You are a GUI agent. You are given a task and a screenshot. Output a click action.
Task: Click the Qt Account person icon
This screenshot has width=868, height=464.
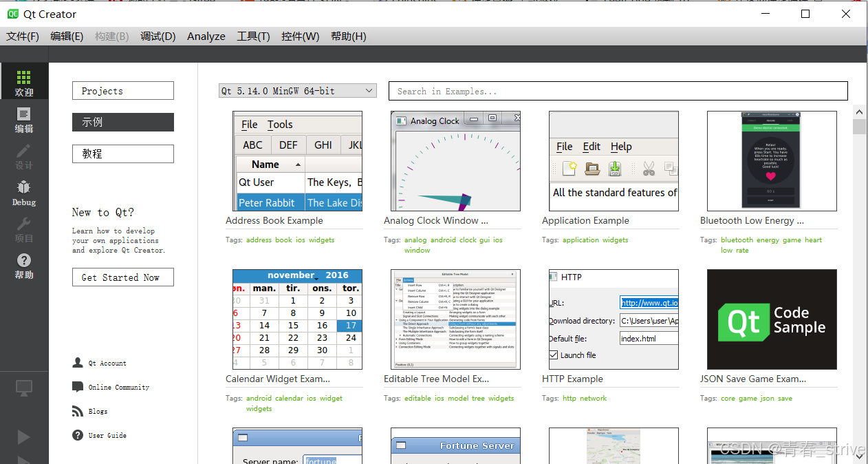[78, 363]
